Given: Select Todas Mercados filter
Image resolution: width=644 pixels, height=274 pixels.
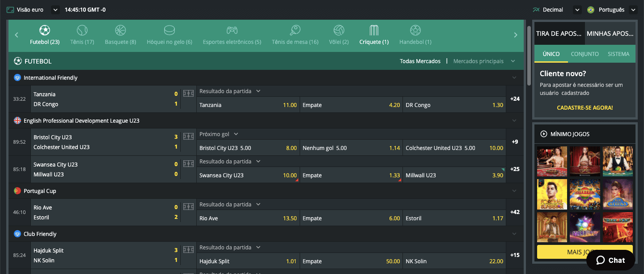Looking at the screenshot, I should pyautogui.click(x=420, y=61).
